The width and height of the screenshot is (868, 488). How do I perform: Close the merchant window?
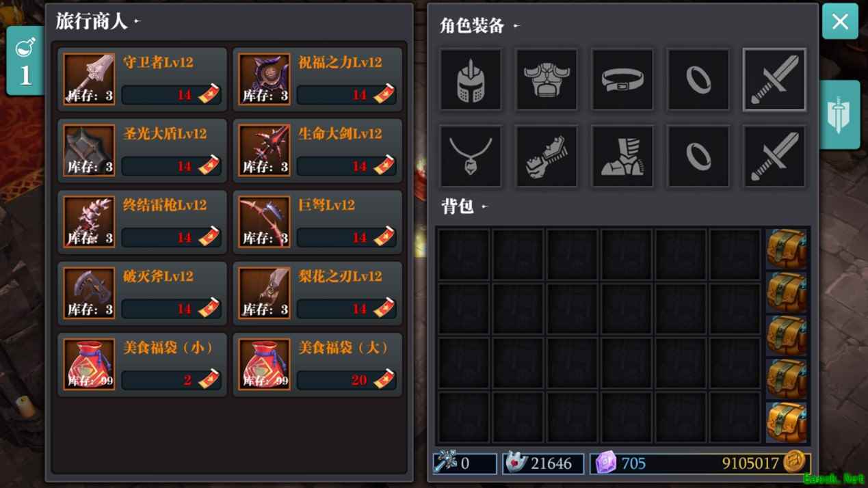840,21
